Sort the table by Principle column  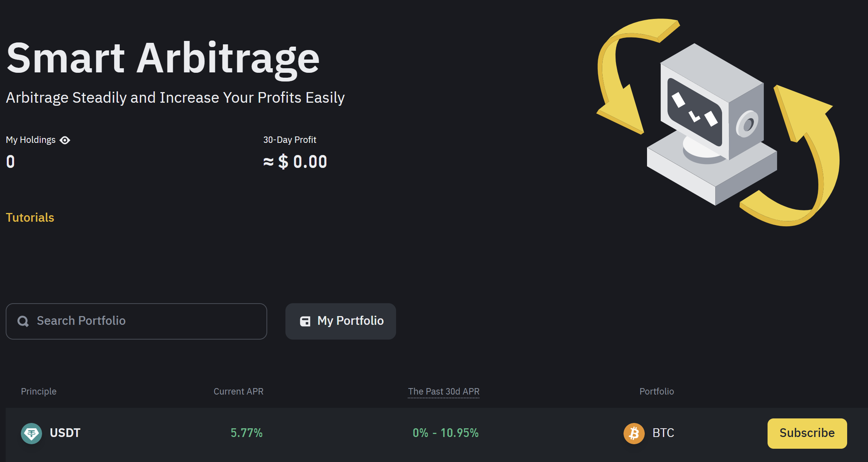[38, 392]
